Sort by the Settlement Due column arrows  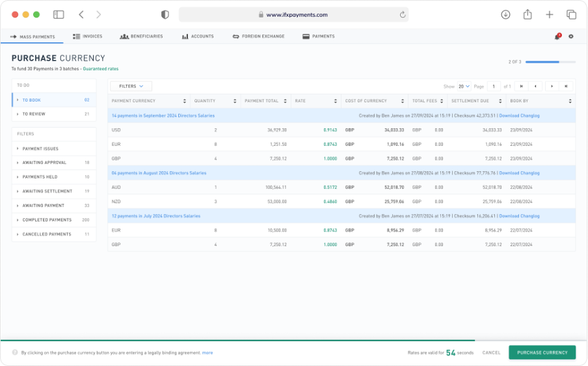pyautogui.click(x=500, y=101)
